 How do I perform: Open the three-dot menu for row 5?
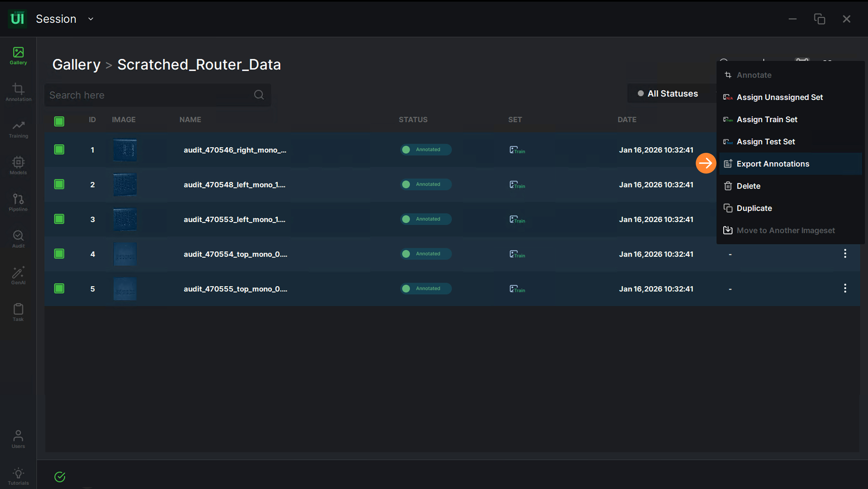click(x=845, y=288)
